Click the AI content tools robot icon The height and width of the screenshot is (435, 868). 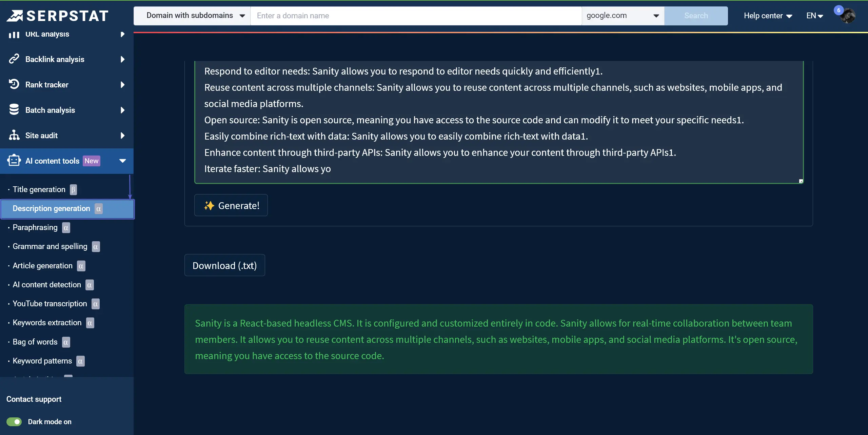point(14,160)
